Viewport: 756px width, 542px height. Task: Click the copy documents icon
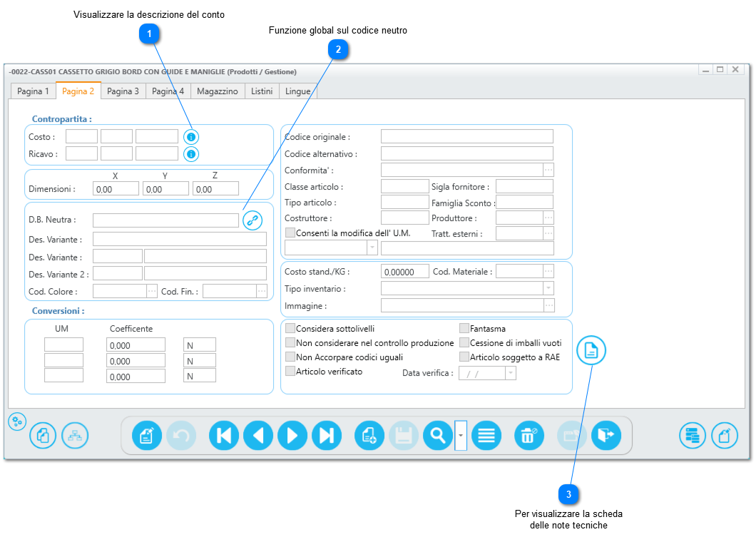pos(43,436)
